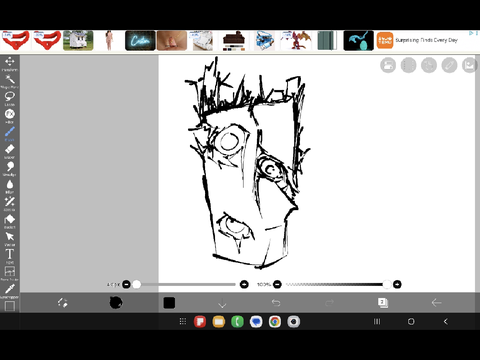The height and width of the screenshot is (360, 480).
Task: Tap the Android recents button
Action: [377, 321]
